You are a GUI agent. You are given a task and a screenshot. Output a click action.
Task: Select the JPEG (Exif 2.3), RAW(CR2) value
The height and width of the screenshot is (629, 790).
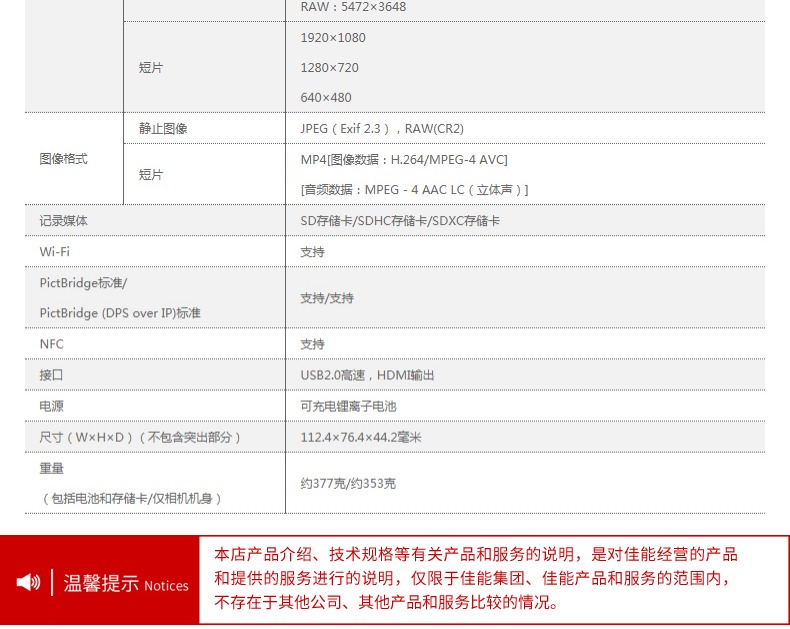pos(382,129)
